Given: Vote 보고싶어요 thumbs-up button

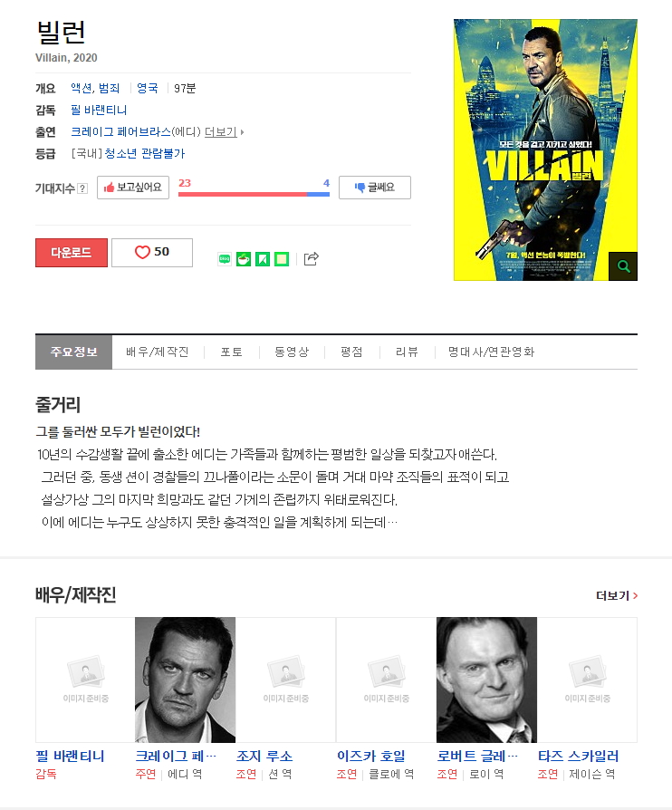Looking at the screenshot, I should point(133,187).
